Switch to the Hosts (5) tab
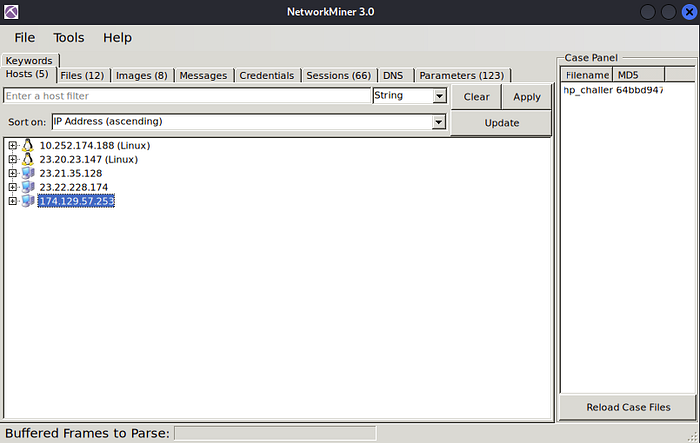The width and height of the screenshot is (700, 443). tap(27, 74)
